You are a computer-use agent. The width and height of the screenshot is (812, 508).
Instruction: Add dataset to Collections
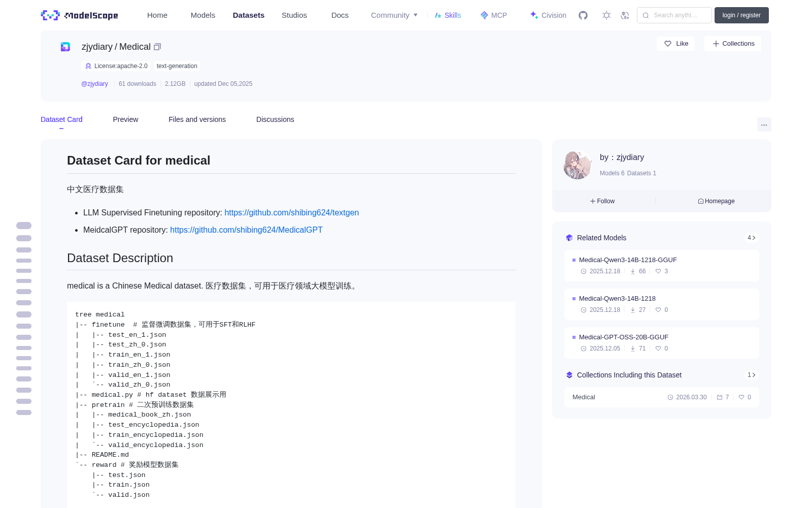pos(733,44)
